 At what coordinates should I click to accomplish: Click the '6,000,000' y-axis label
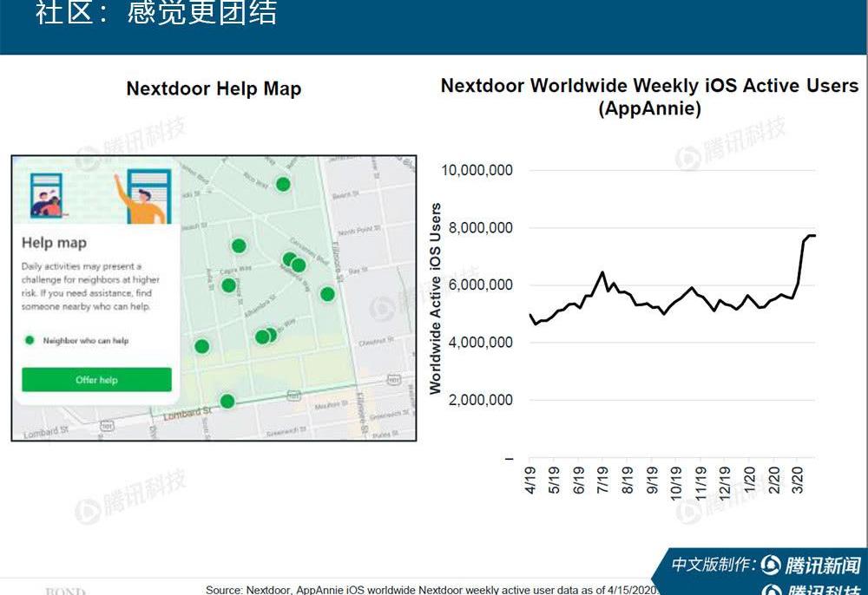(481, 284)
